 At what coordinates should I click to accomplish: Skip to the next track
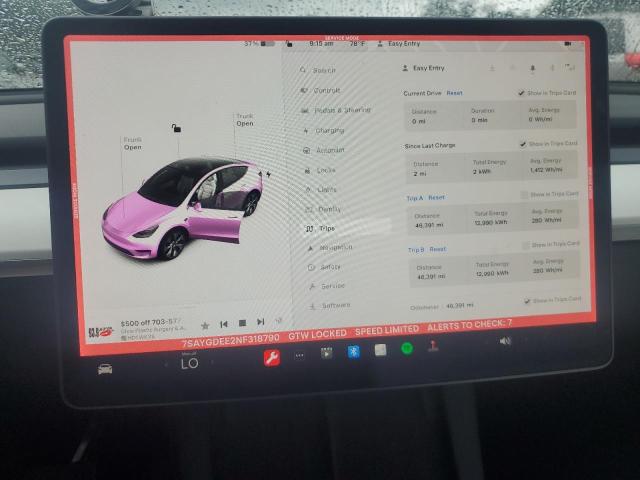tap(260, 322)
